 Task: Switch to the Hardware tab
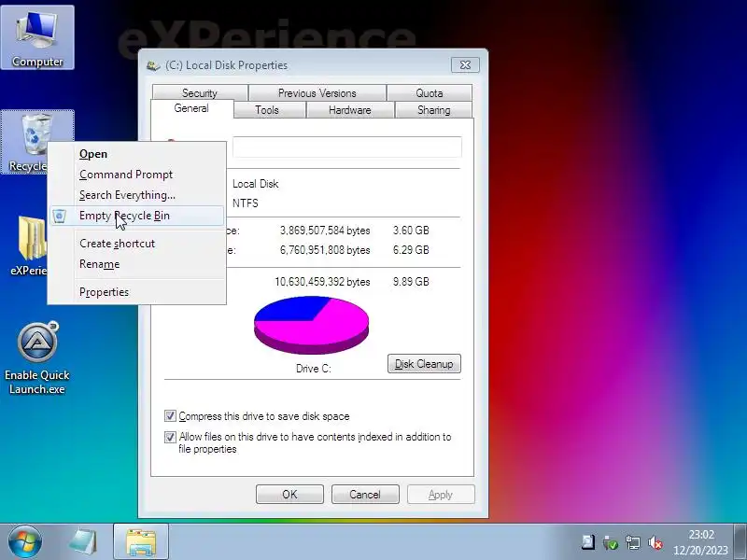(x=349, y=110)
